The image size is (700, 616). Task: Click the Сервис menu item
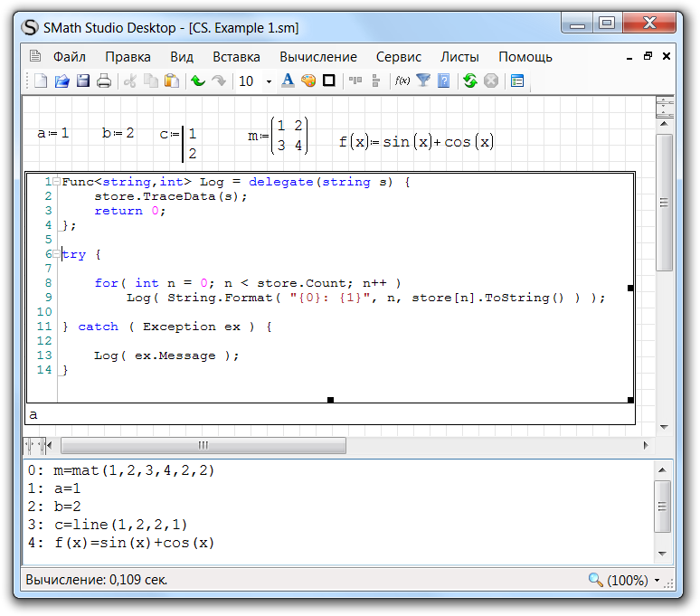coord(399,56)
